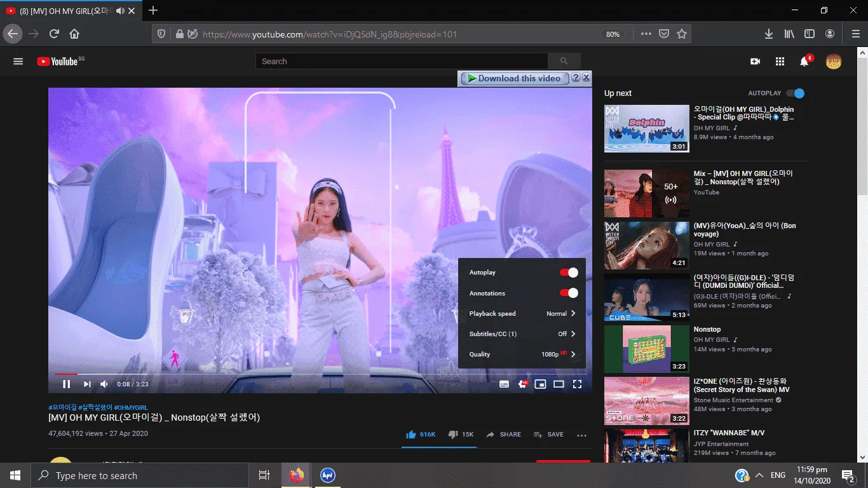
Task: Save page to Pocket
Action: [x=664, y=34]
